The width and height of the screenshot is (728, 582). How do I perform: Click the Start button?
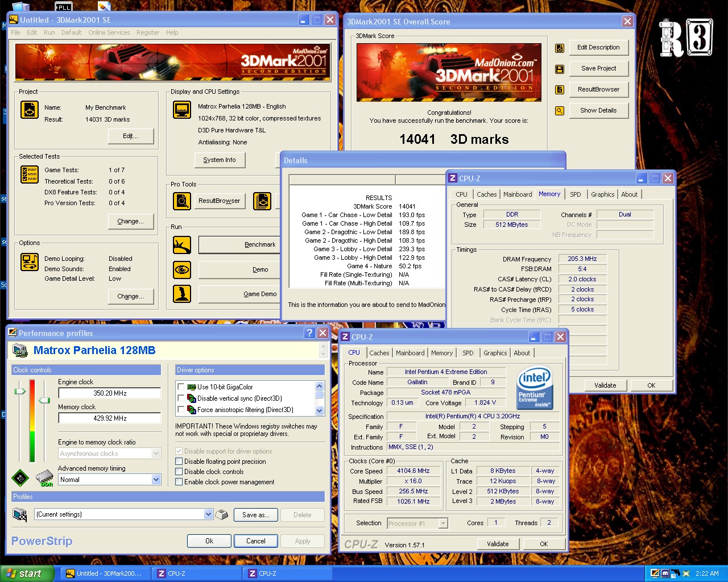coord(27,573)
